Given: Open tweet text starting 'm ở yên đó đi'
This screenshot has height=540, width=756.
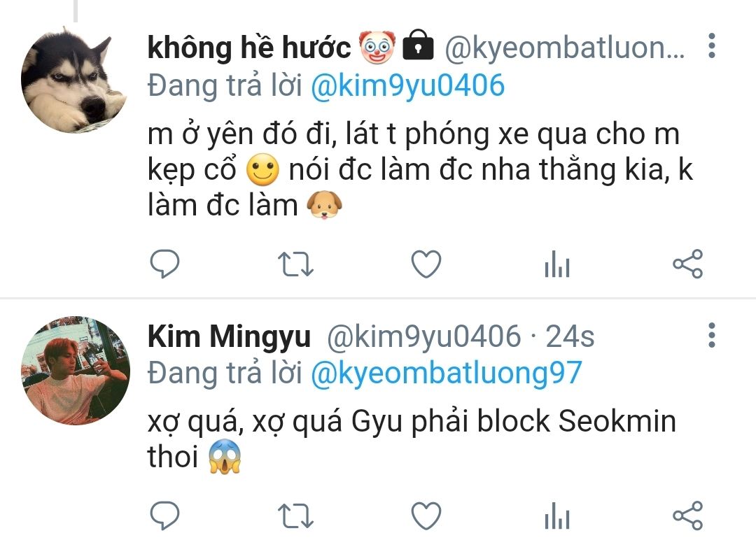Looking at the screenshot, I should (420, 169).
